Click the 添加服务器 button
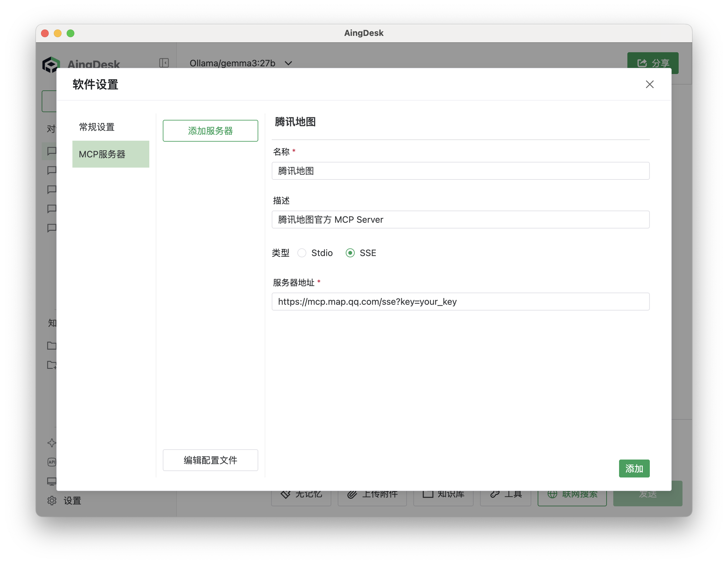728x564 pixels. point(210,131)
